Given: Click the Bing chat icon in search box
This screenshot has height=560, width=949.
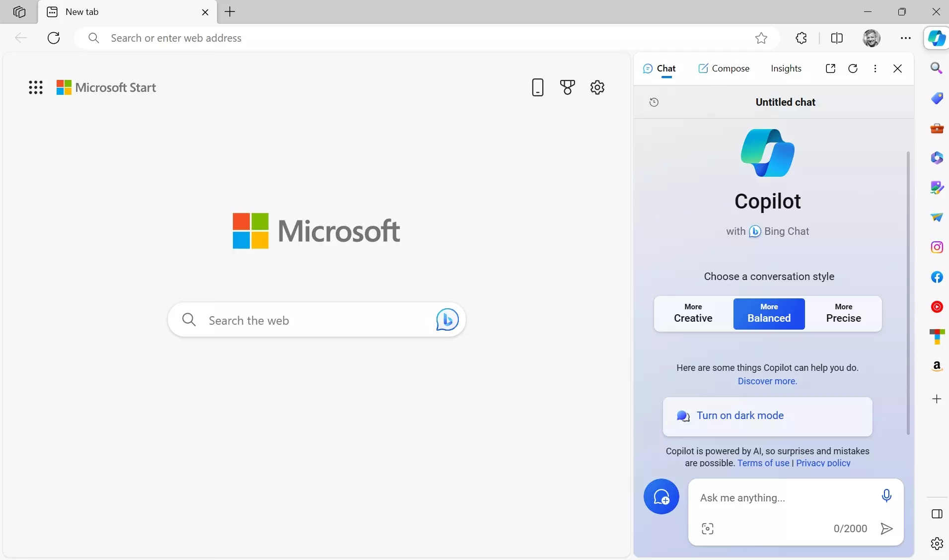Looking at the screenshot, I should point(447,319).
